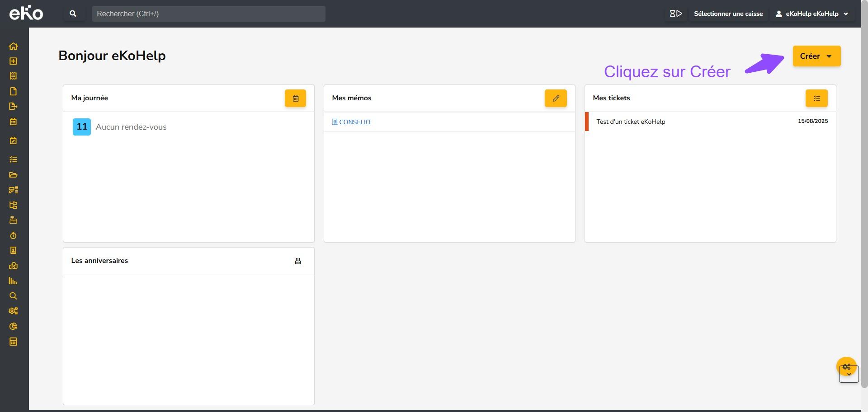This screenshot has height=412, width=868.
Task: Open the calendar icon in sidebar
Action: coord(13,122)
